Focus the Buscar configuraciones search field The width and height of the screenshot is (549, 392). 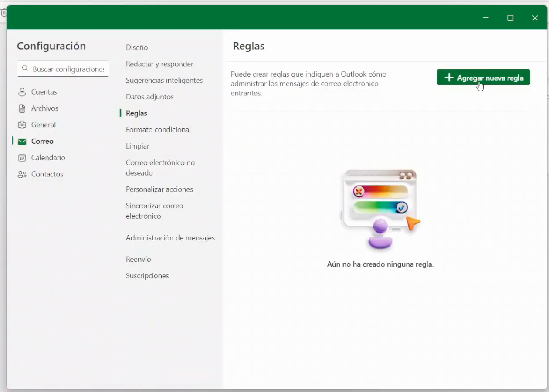[63, 69]
